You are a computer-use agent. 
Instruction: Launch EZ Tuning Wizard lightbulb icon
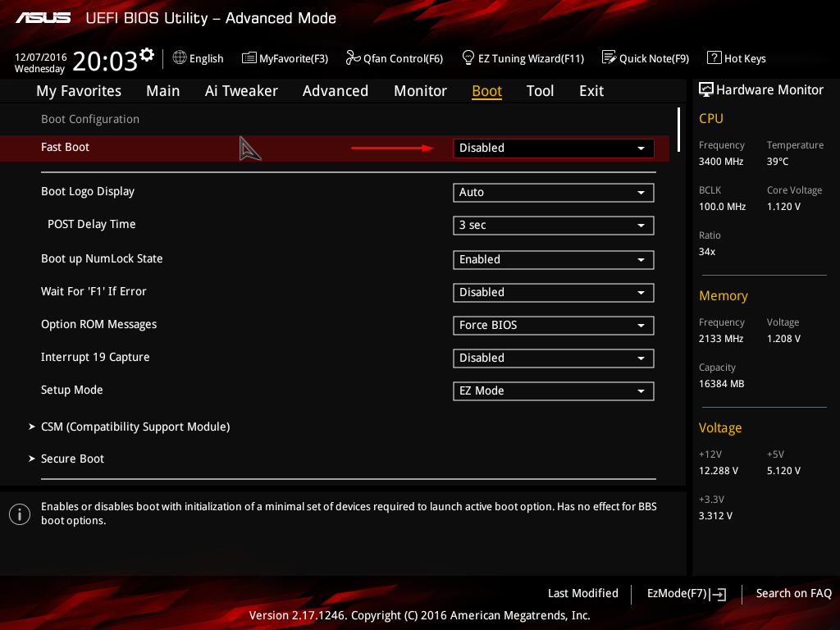point(468,57)
